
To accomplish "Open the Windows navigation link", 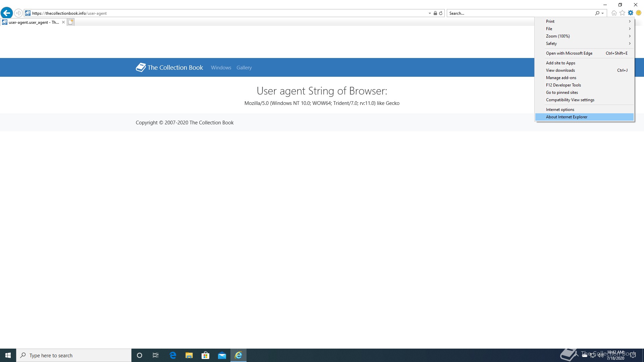I will coord(221,67).
